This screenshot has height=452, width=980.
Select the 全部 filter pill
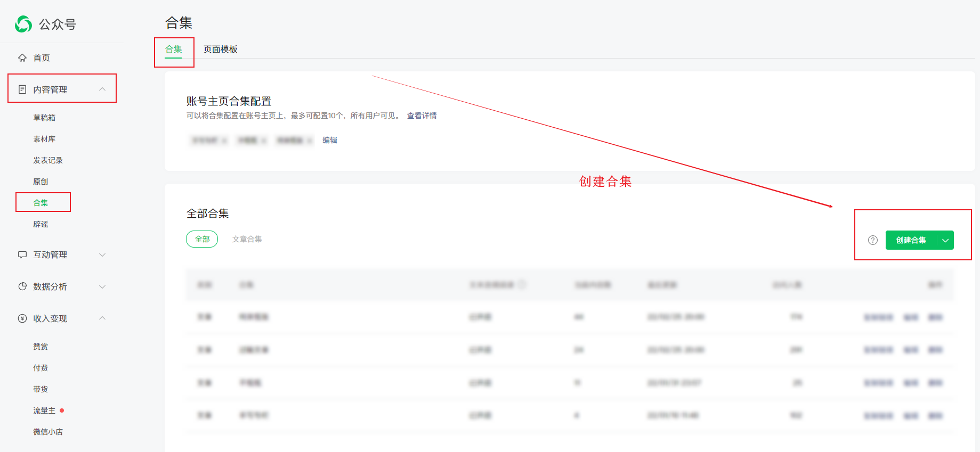point(202,239)
